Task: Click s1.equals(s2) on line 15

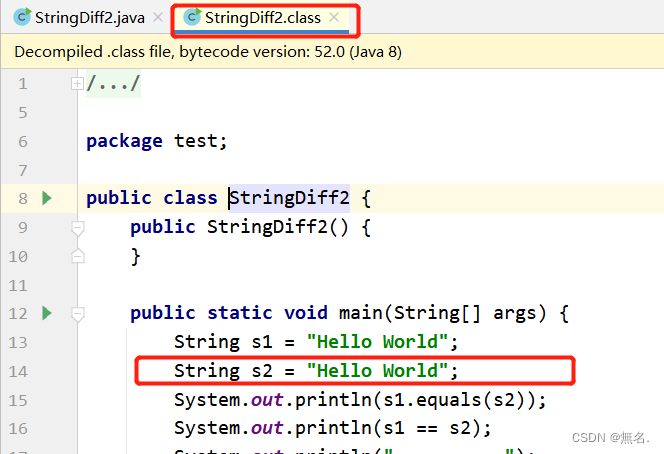Action: coord(454,400)
